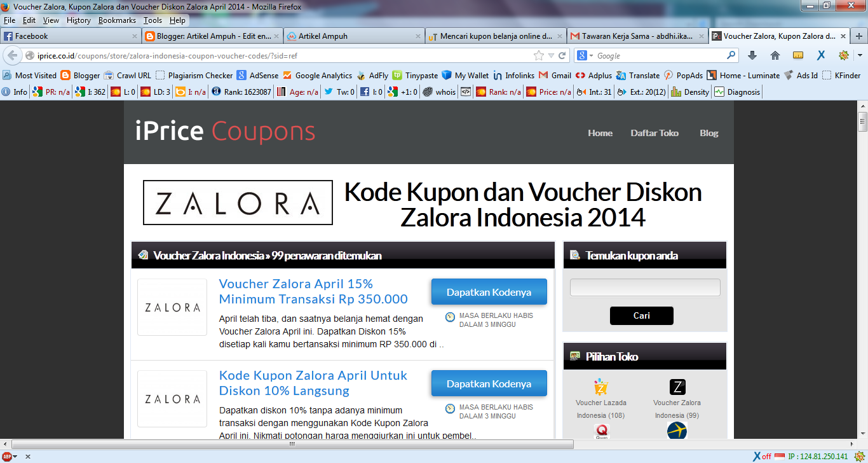Open the Home - Luminate bookmark
The width and height of the screenshot is (868, 463).
[743, 75]
